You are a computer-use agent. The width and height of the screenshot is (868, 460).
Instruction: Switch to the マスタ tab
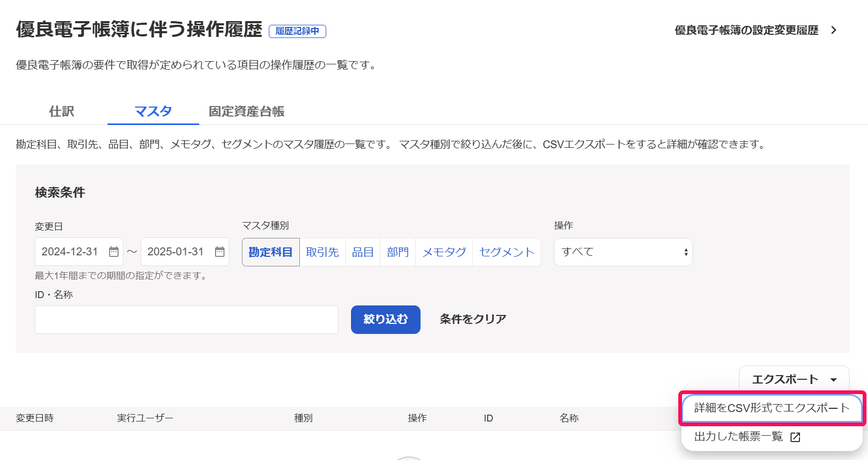pyautogui.click(x=153, y=111)
